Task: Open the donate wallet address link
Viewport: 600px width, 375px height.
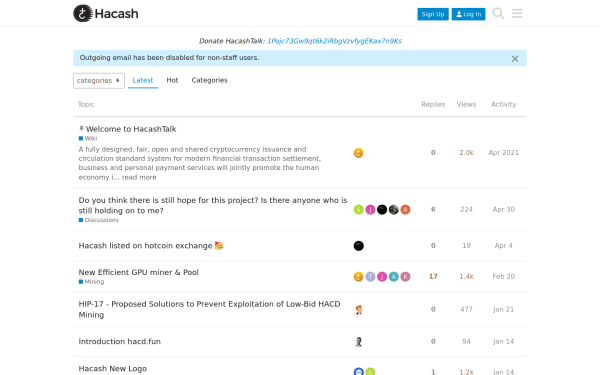Action: point(334,41)
